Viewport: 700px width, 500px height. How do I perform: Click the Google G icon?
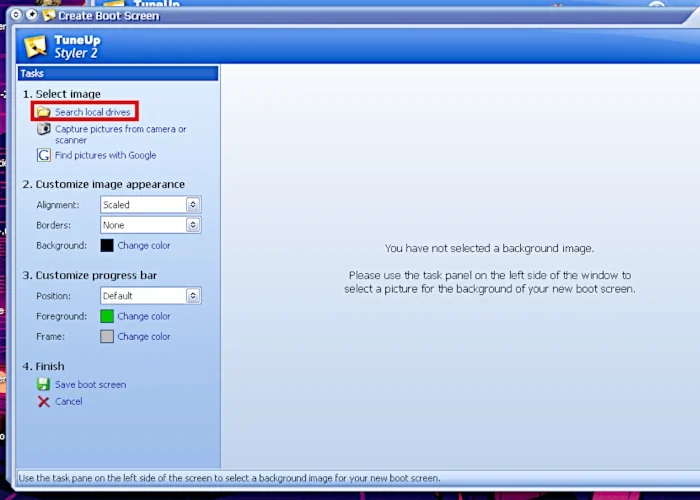43,155
